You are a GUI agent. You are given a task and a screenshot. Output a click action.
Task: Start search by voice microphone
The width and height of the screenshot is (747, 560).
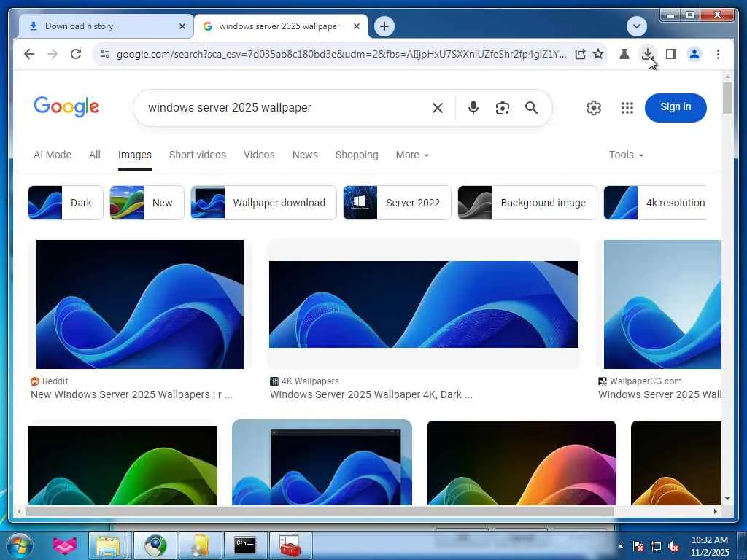click(473, 108)
